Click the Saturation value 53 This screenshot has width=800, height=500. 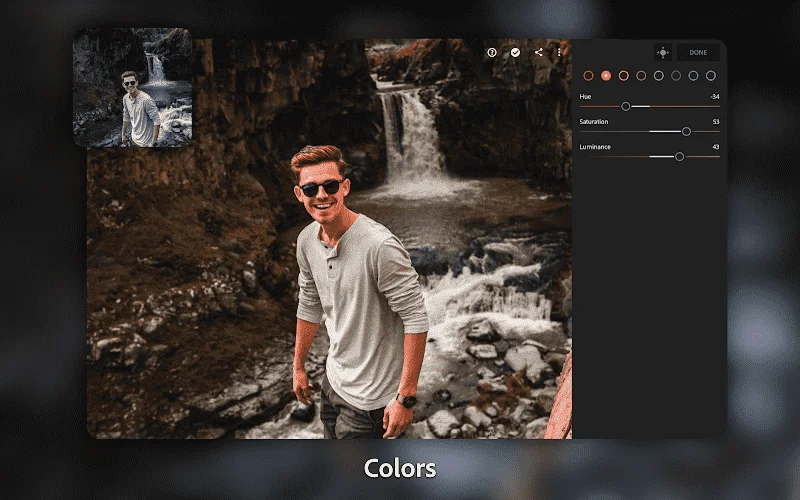tap(716, 121)
